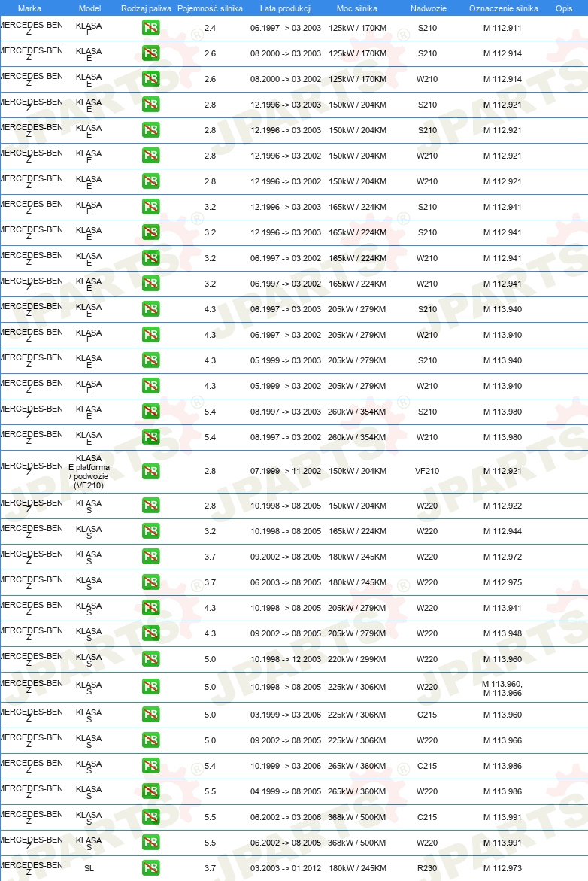Select the VF210 body cell

tap(427, 472)
